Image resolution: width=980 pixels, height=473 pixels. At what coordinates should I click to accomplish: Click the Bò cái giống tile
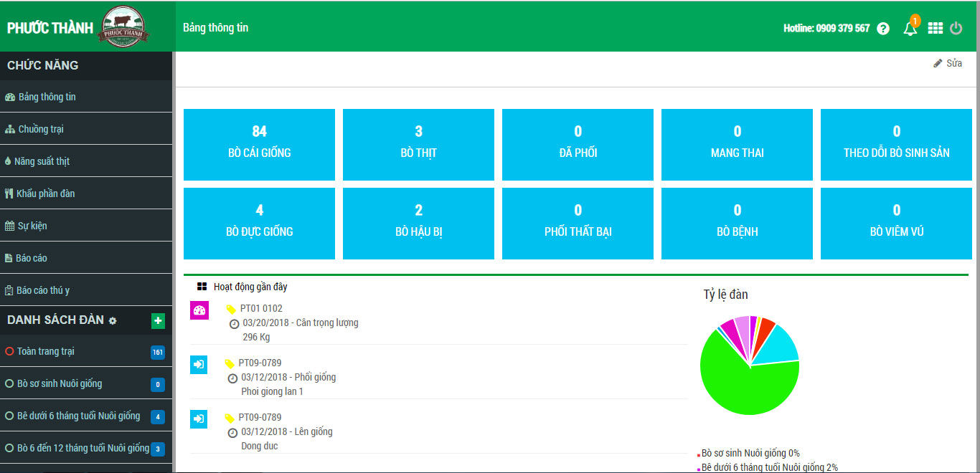coord(259,144)
